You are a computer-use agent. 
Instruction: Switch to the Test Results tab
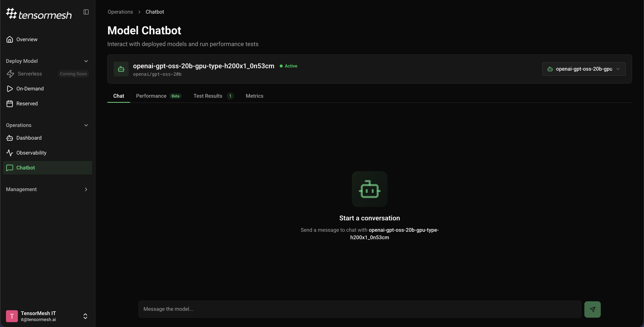pyautogui.click(x=208, y=96)
